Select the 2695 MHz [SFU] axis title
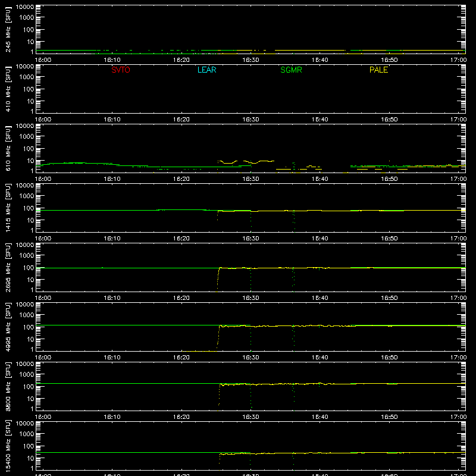The height and width of the screenshot is (476, 476). point(8,267)
